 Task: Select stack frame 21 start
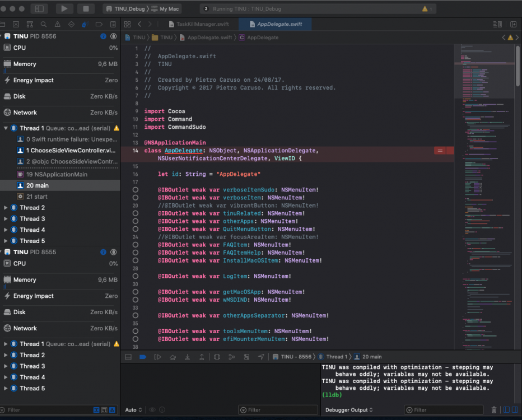(x=60, y=197)
